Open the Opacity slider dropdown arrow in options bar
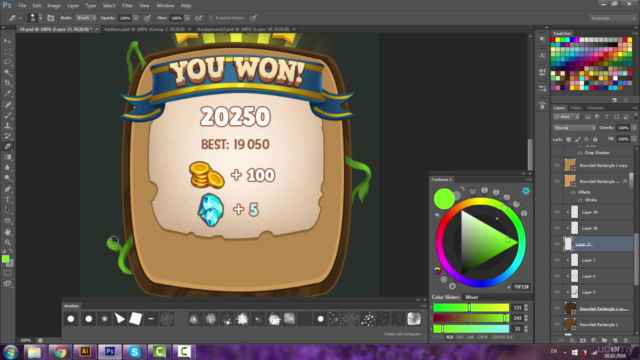This screenshot has height=360, width=640. (x=136, y=18)
